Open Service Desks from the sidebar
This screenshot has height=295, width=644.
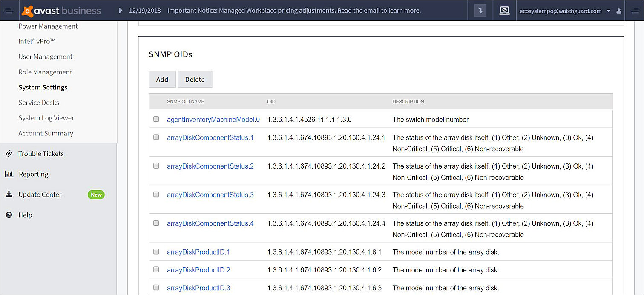(x=38, y=103)
